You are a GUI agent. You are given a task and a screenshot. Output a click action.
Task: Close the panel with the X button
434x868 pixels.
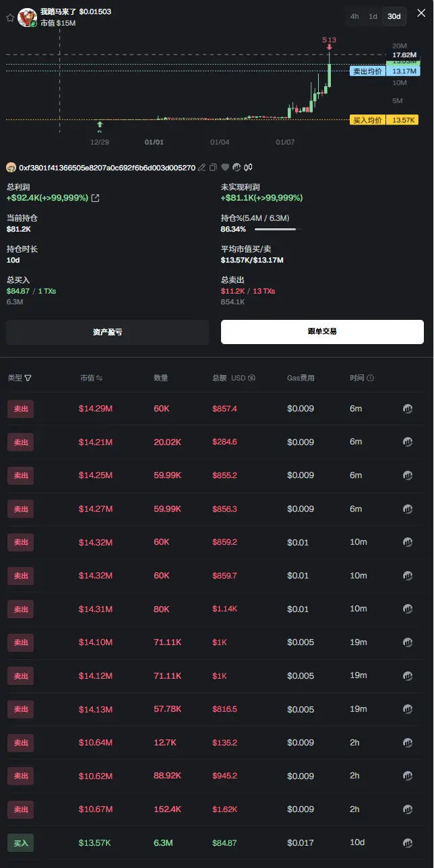point(421,14)
